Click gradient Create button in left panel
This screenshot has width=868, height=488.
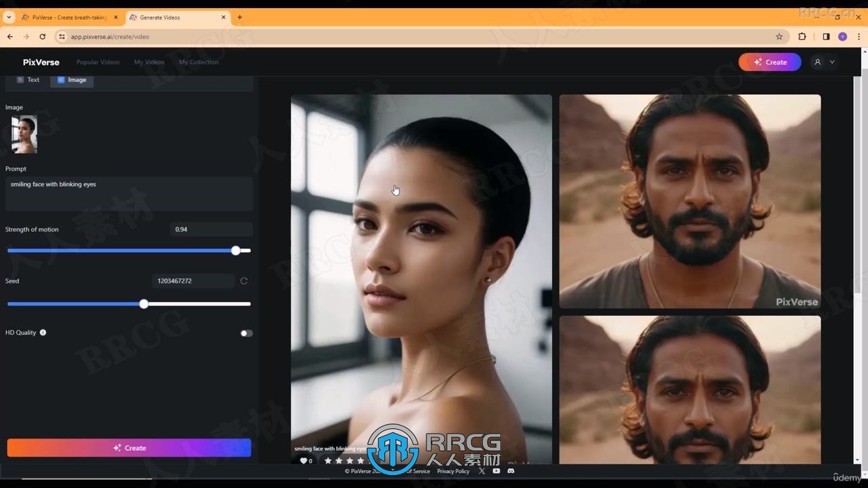pyautogui.click(x=129, y=448)
